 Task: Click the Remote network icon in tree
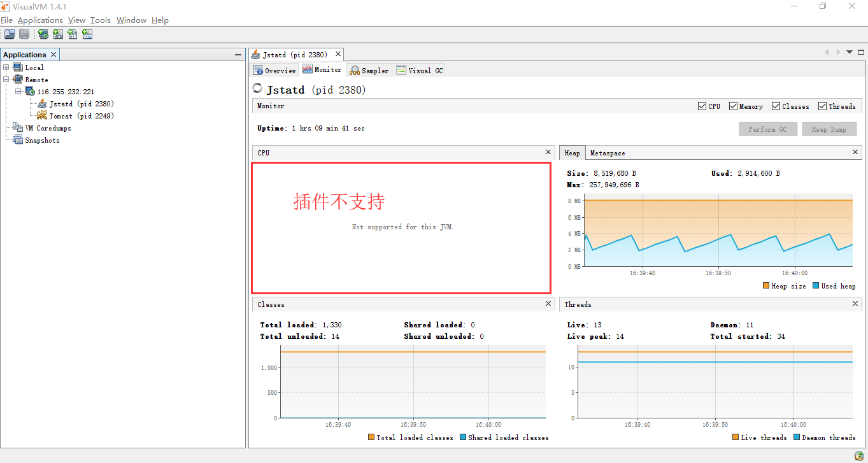18,80
